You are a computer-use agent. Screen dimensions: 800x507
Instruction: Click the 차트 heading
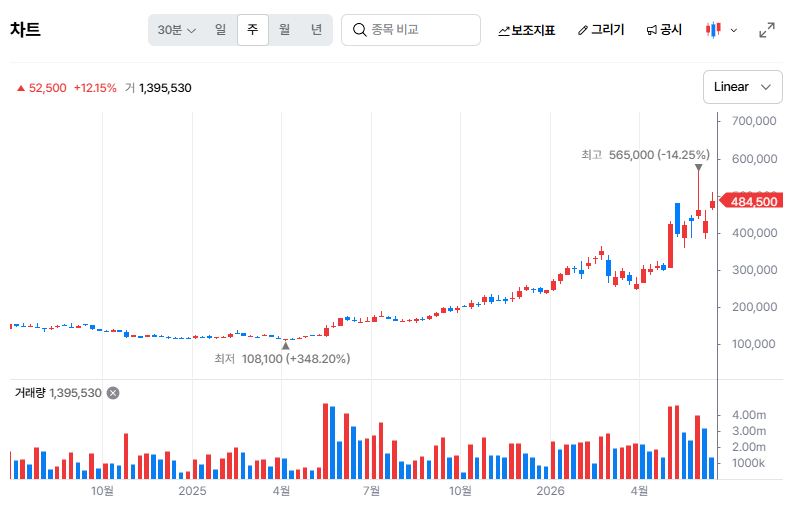tap(26, 30)
